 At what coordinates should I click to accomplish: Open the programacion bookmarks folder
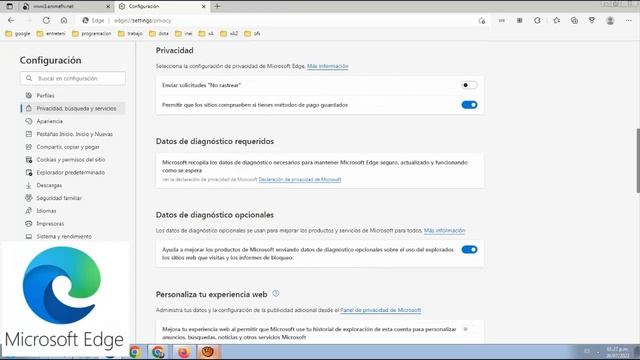tap(91, 33)
